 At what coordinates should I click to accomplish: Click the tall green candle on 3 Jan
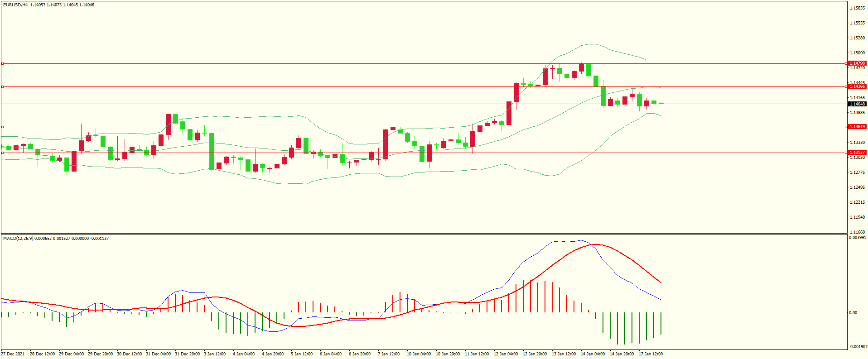[212, 151]
